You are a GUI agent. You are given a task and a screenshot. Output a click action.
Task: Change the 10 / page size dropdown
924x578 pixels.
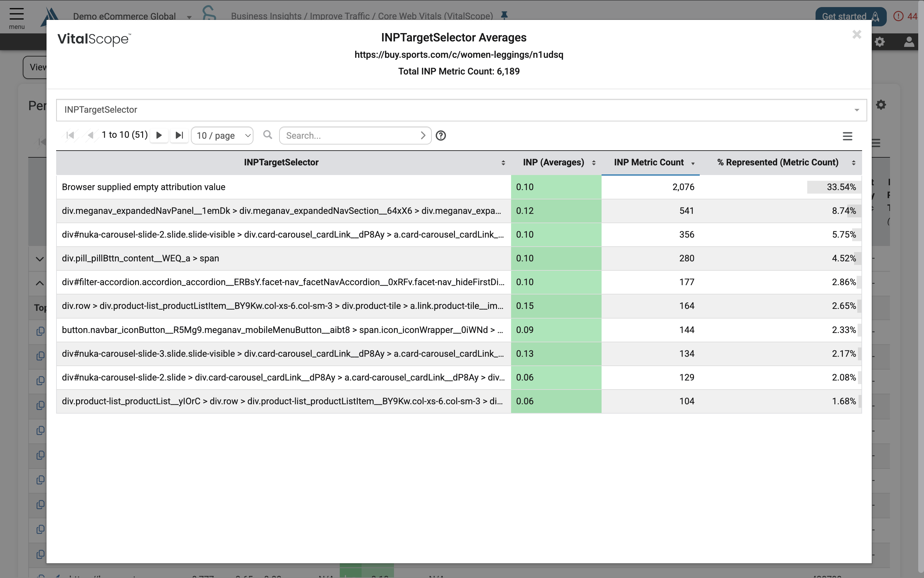click(222, 135)
